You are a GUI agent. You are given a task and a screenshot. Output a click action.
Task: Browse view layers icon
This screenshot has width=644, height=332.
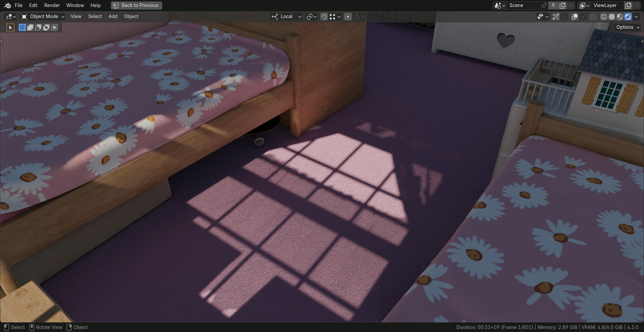(x=584, y=5)
